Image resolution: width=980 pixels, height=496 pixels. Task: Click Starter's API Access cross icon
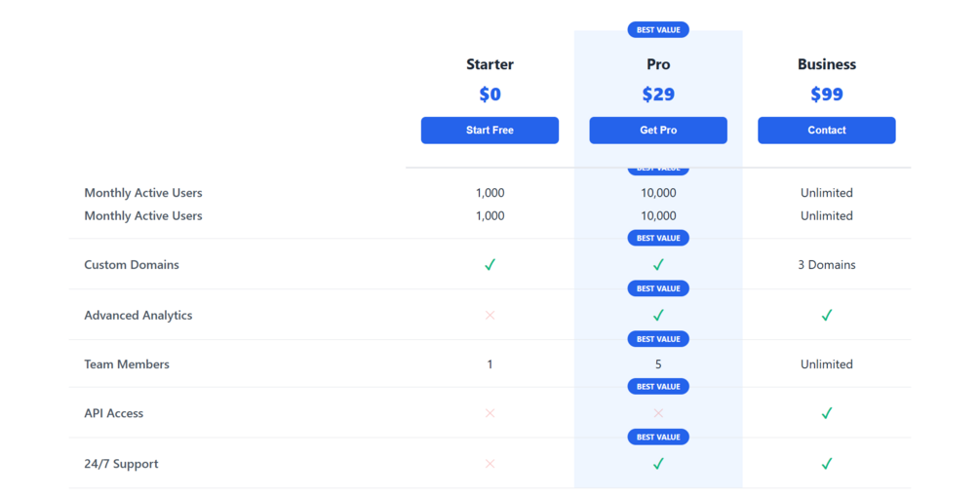tap(490, 413)
